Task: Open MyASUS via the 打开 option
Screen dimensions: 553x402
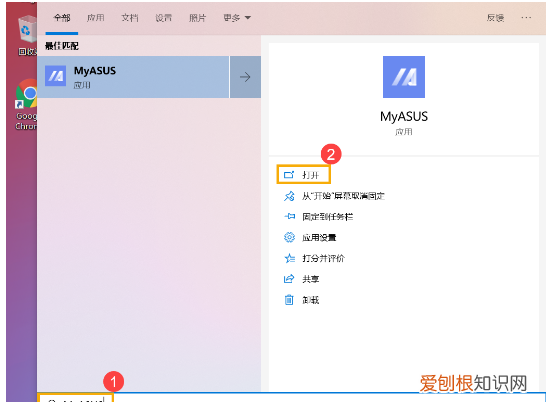Action: pos(304,175)
